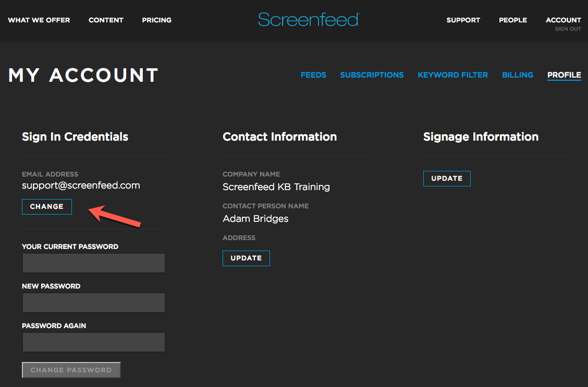Screen dimensions: 588x387
Task: Go to the Billing tab
Action: point(517,75)
